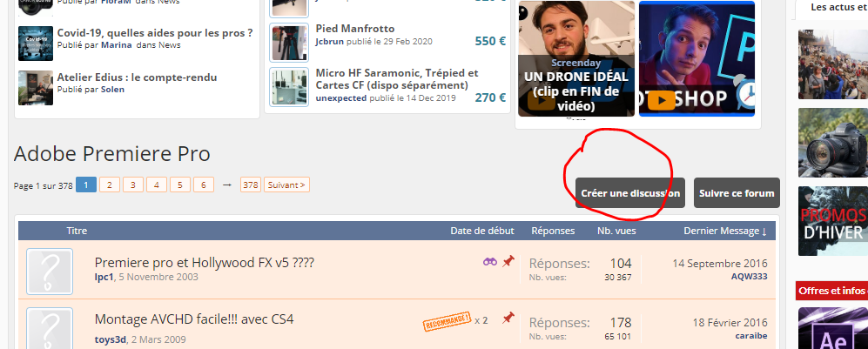Click the orange Recommandé badge

(x=447, y=321)
